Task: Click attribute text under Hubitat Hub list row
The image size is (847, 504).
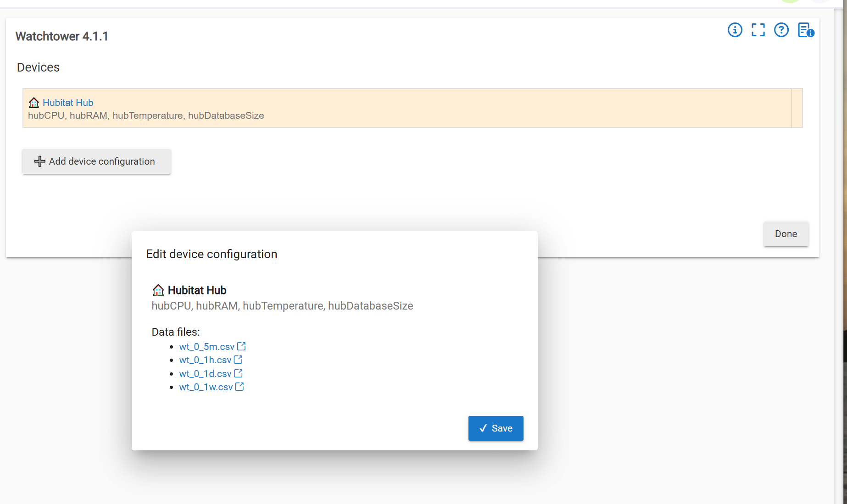Action: [x=146, y=116]
